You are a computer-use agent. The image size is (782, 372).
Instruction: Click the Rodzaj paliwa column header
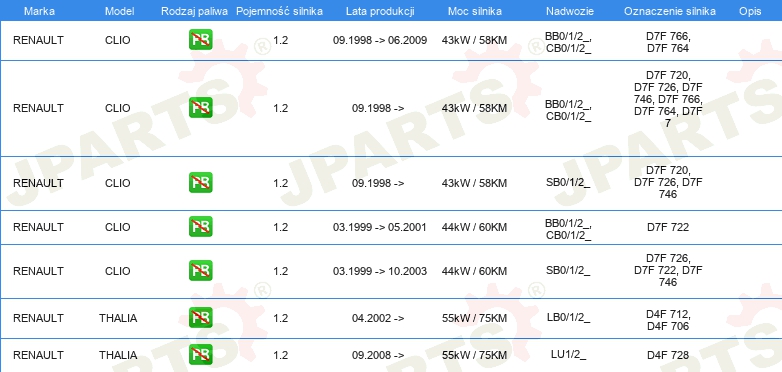point(195,11)
